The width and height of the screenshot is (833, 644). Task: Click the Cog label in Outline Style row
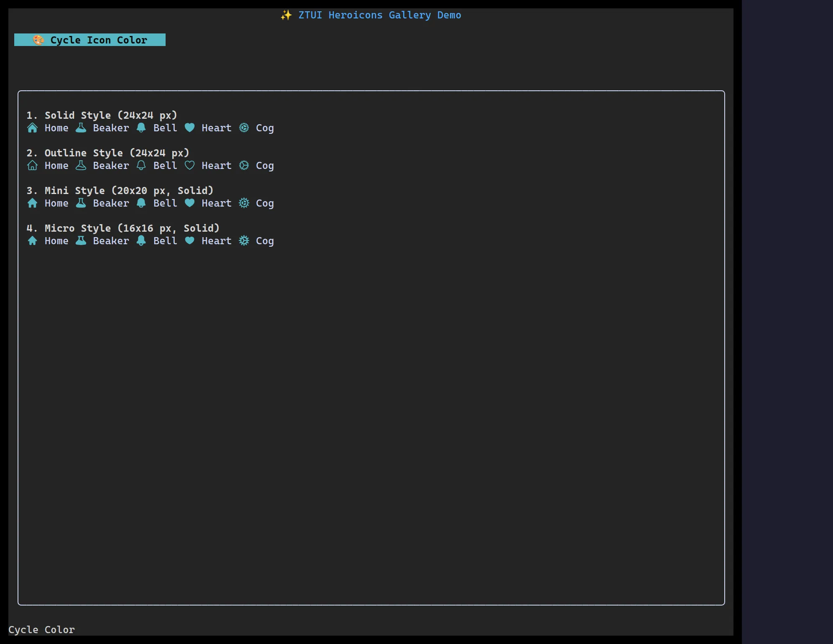pyautogui.click(x=265, y=166)
